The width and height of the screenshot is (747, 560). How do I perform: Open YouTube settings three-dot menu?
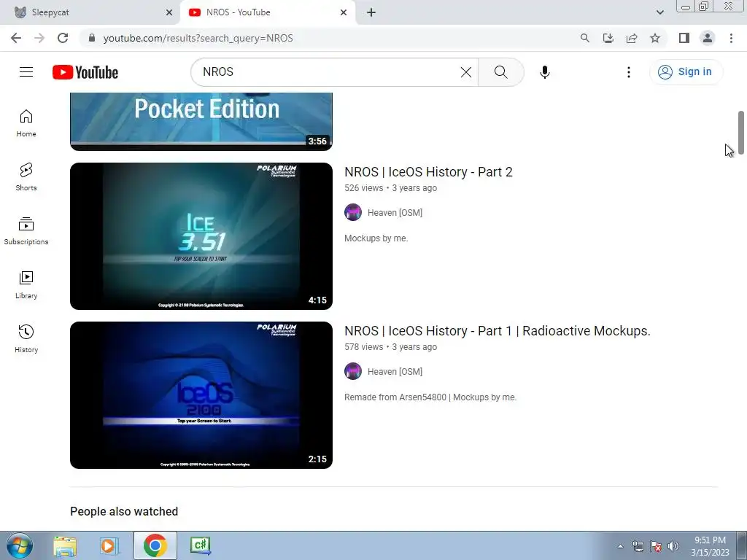tap(628, 72)
